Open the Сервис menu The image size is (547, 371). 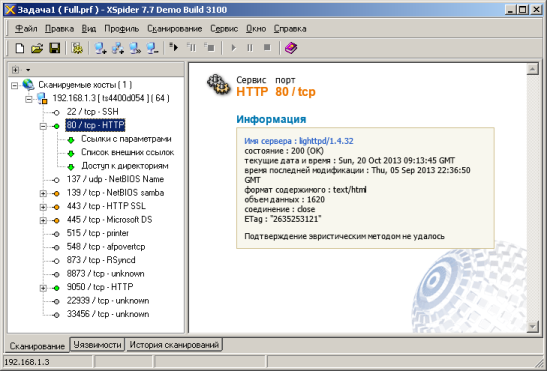tap(224, 29)
